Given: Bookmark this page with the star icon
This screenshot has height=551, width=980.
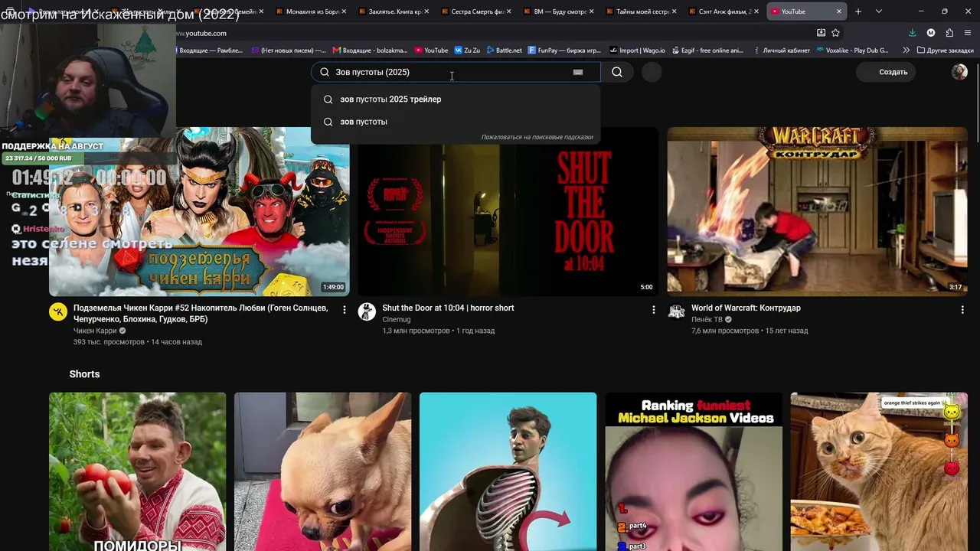Looking at the screenshot, I should coord(835,33).
